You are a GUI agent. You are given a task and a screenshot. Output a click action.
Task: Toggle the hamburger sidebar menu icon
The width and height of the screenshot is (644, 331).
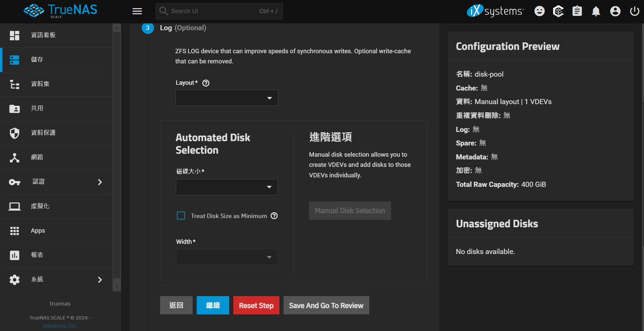click(137, 11)
